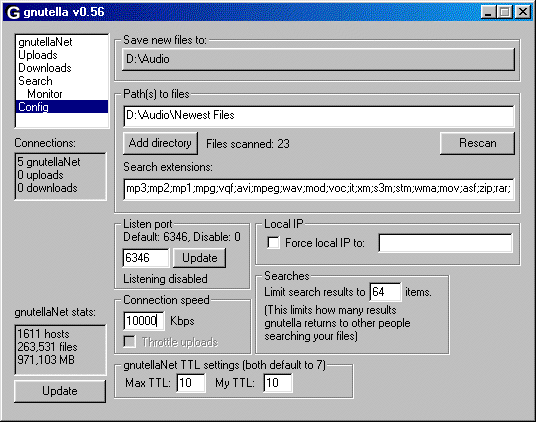Click the gnutella G title bar icon
Image resolution: width=536 pixels, height=422 pixels.
point(13,12)
